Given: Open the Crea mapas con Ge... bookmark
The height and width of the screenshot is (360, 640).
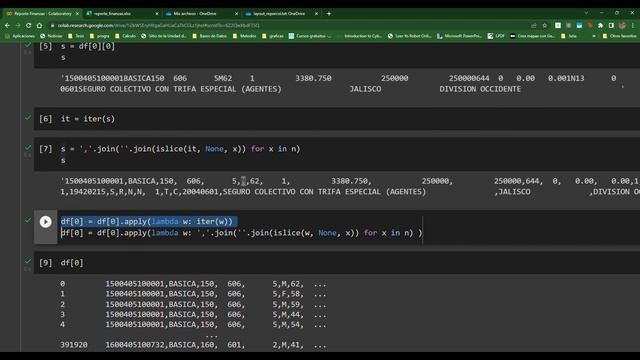Looking at the screenshot, I should pyautogui.click(x=533, y=36).
